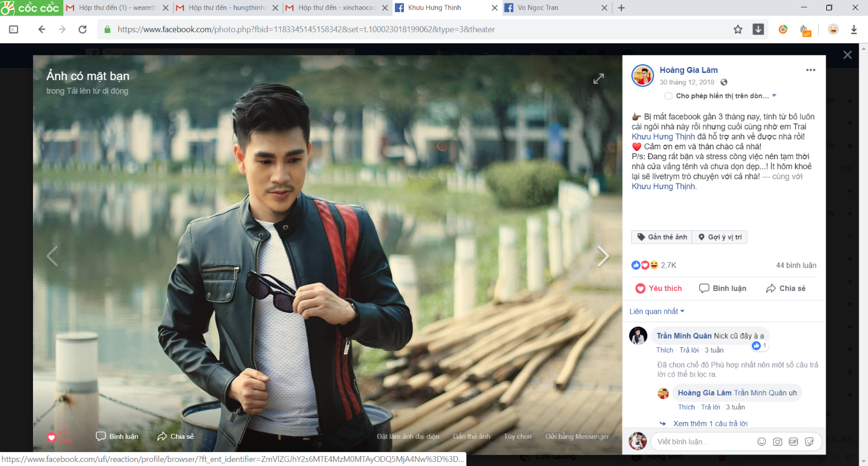The image size is (868, 466).
Task: Open the post privacy audience selector
Action: 724,83
